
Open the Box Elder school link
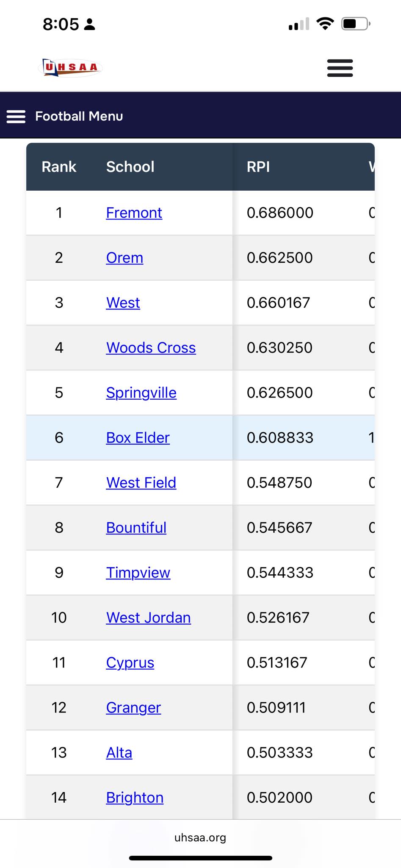pyautogui.click(x=138, y=438)
